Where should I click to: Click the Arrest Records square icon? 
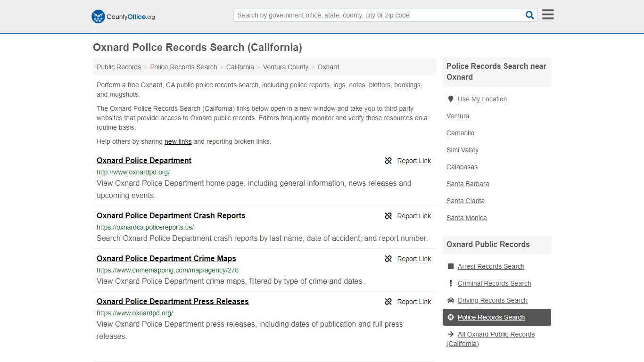tap(451, 266)
